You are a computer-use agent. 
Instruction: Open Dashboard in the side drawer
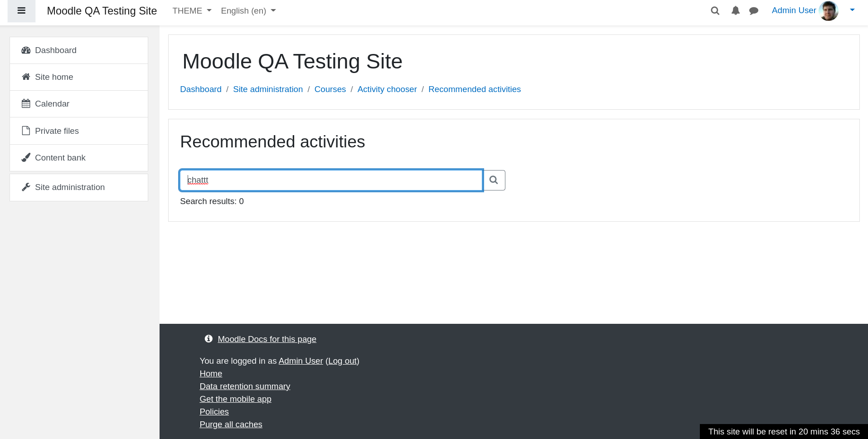pos(79,50)
